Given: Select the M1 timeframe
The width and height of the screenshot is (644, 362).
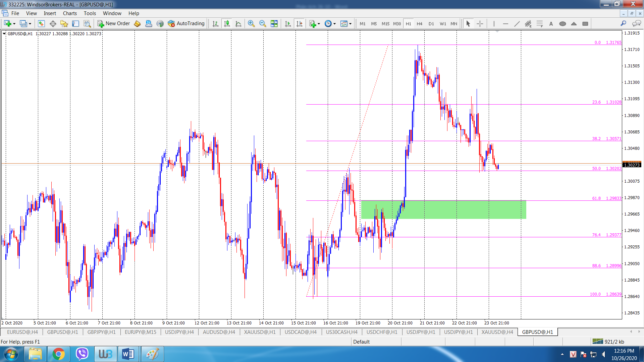Looking at the screenshot, I should coord(363,23).
